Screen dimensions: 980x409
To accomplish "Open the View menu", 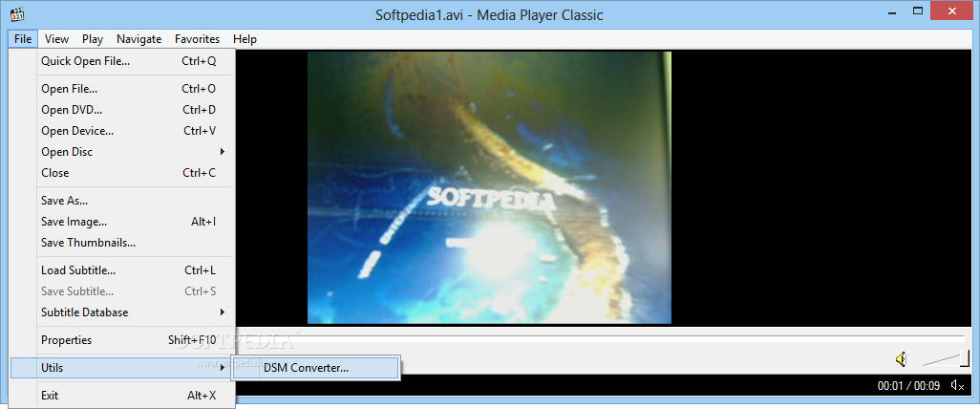I will click(x=57, y=39).
